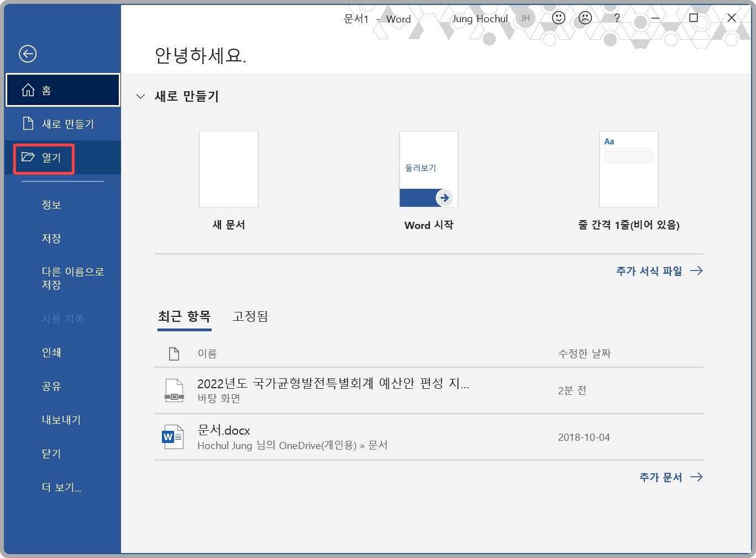Click the back arrow to exit Backstage
756x558 pixels.
tap(27, 54)
